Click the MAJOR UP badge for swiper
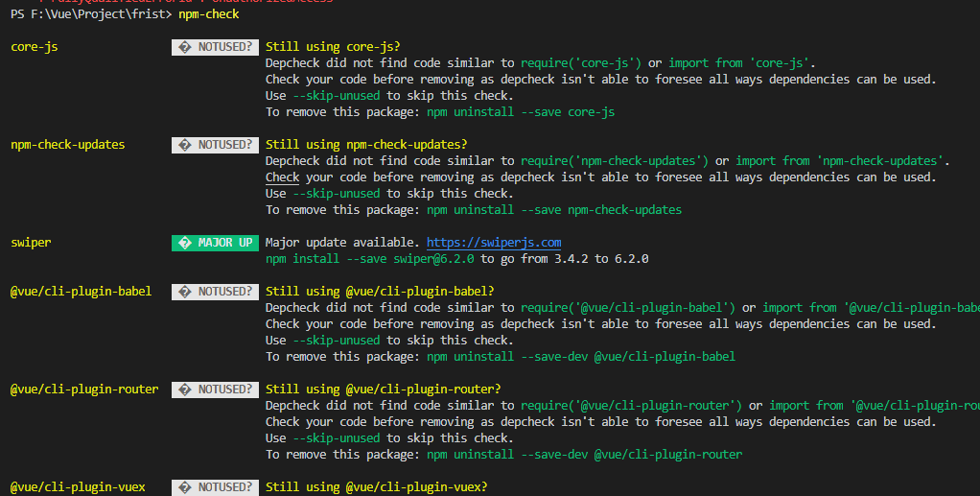Image resolution: width=980 pixels, height=496 pixels. (x=215, y=243)
